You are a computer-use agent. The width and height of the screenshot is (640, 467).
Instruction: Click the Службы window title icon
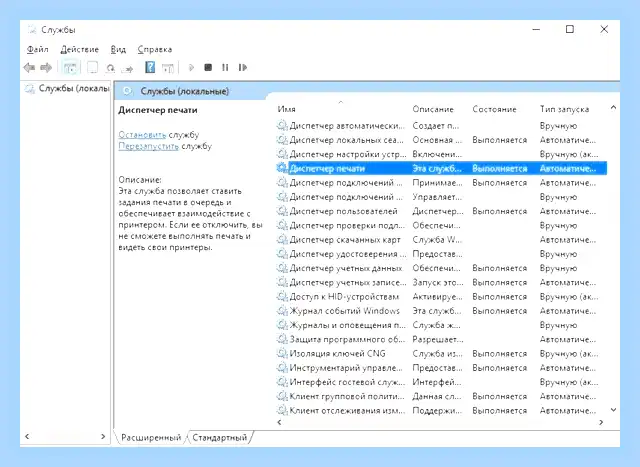pyautogui.click(x=32, y=30)
